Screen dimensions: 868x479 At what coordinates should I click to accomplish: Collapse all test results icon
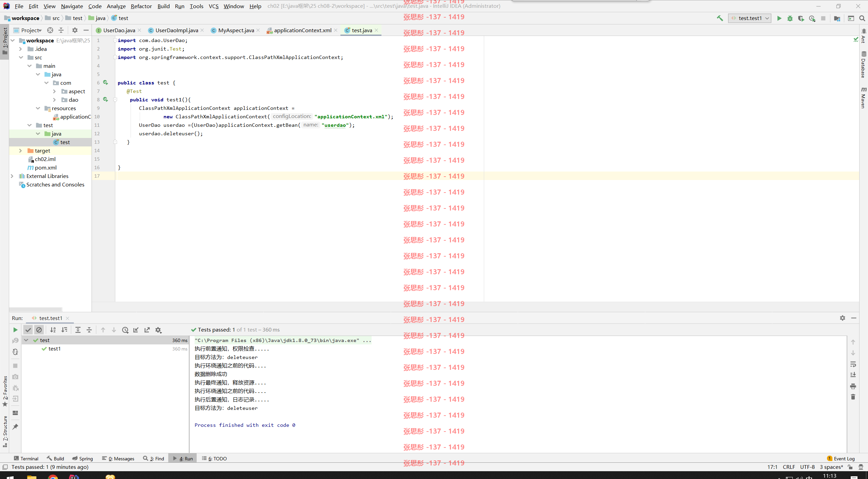(89, 330)
